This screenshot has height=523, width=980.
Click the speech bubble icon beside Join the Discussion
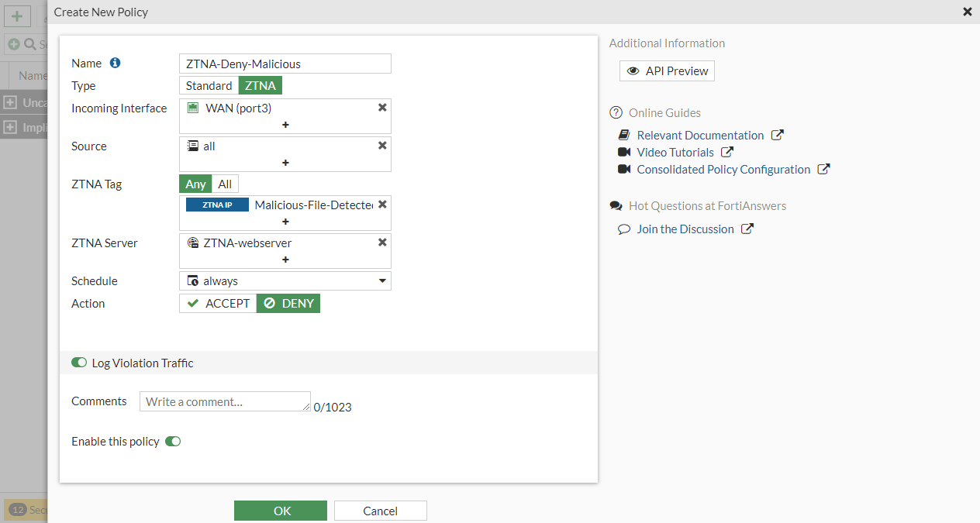click(624, 229)
